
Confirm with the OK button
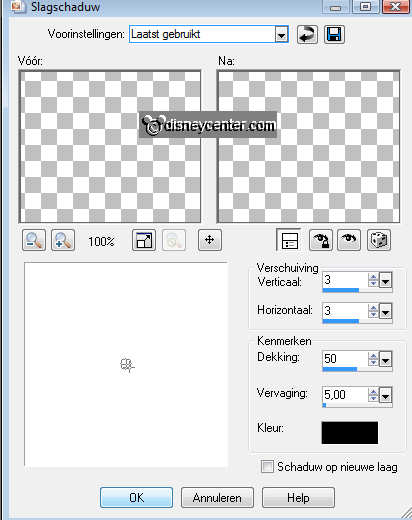click(x=136, y=498)
